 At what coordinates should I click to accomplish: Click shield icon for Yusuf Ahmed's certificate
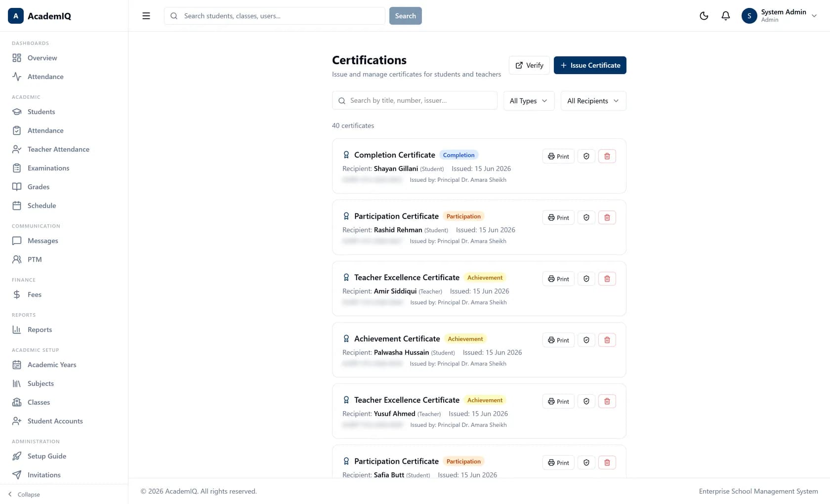click(586, 401)
